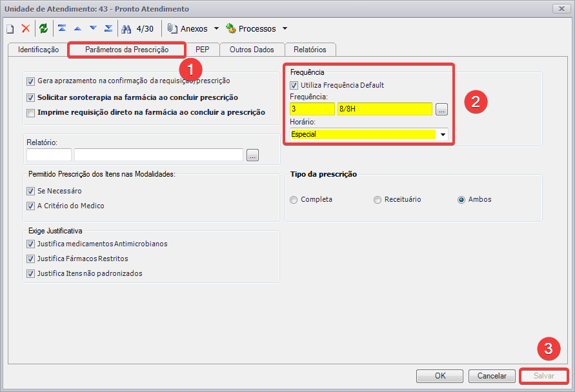575x392 pixels.
Task: Click the 4/30 record counter
Action: pyautogui.click(x=145, y=28)
